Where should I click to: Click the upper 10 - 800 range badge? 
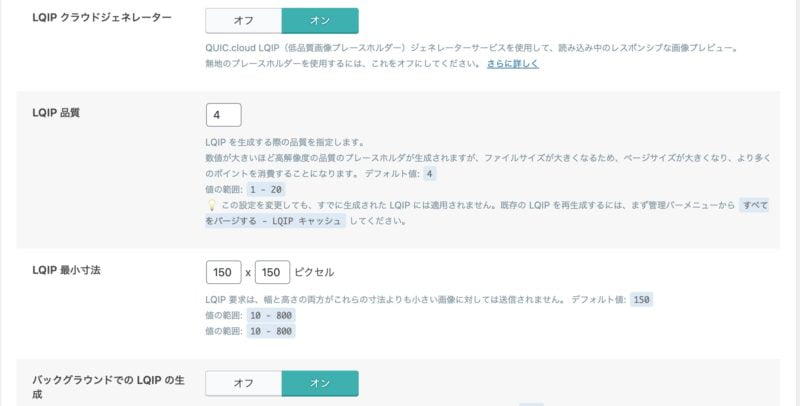point(272,315)
